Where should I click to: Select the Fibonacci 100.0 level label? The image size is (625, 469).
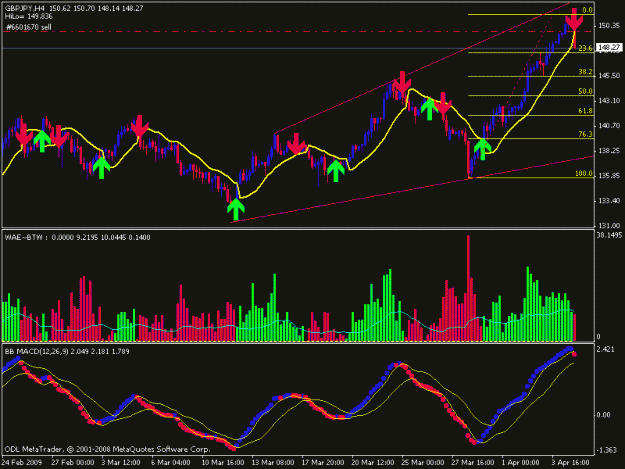584,174
